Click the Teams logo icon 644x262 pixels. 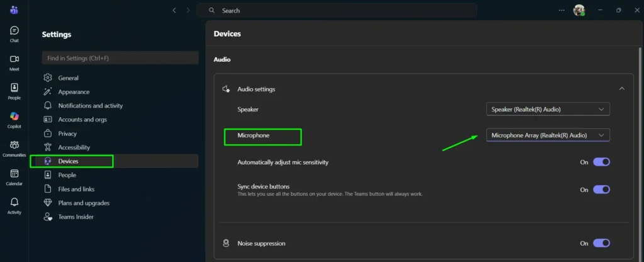click(x=14, y=10)
